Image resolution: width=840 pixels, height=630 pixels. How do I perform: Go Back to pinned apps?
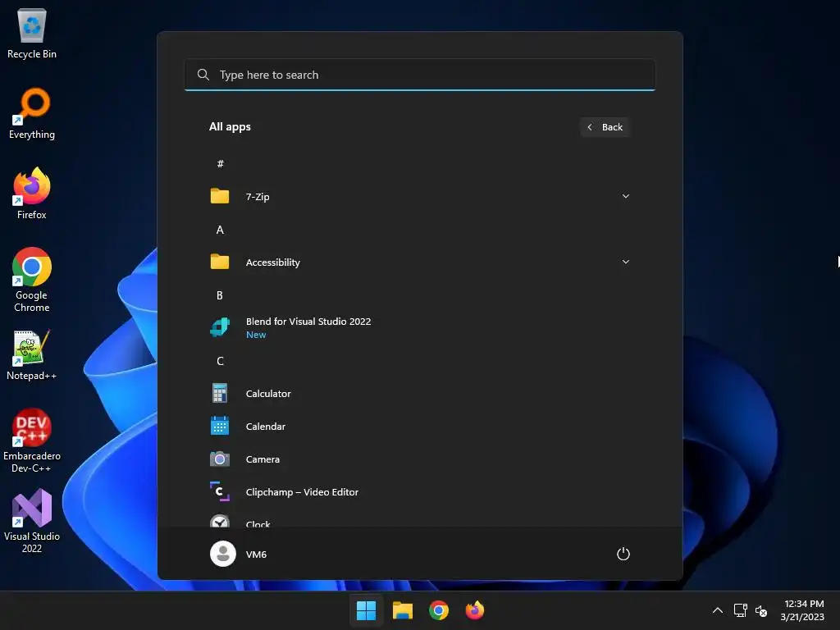pyautogui.click(x=605, y=127)
